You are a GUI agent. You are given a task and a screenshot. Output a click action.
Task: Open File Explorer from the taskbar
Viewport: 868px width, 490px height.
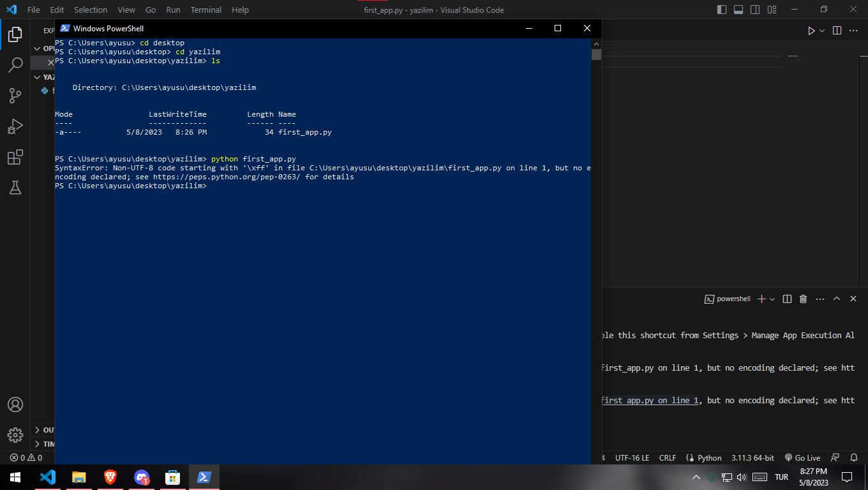click(x=79, y=477)
